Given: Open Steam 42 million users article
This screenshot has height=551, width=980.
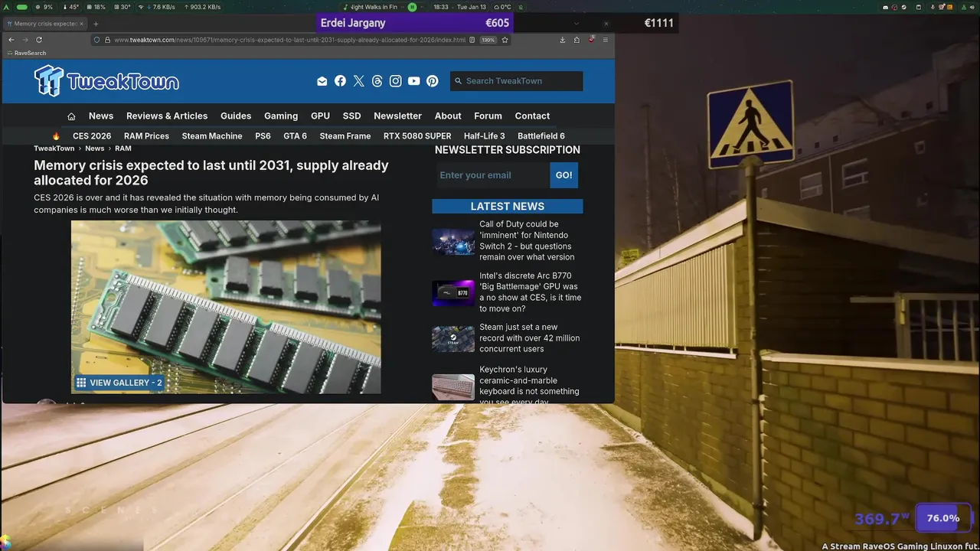Looking at the screenshot, I should [x=530, y=337].
